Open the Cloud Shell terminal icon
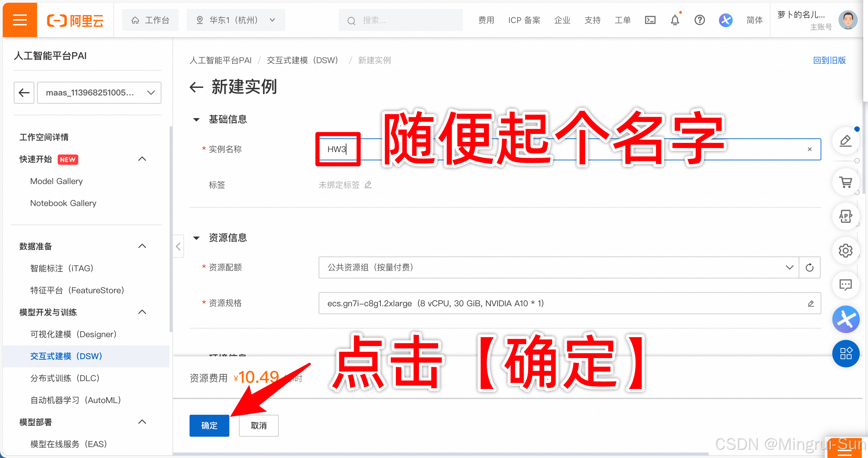The image size is (868, 458). click(x=650, y=20)
